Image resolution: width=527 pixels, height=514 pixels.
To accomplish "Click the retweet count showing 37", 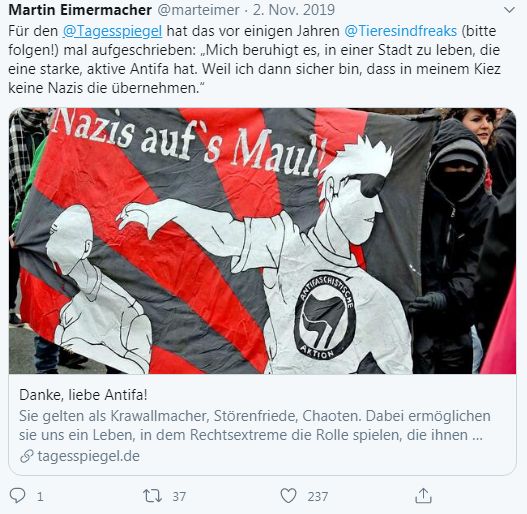I will [x=179, y=497].
